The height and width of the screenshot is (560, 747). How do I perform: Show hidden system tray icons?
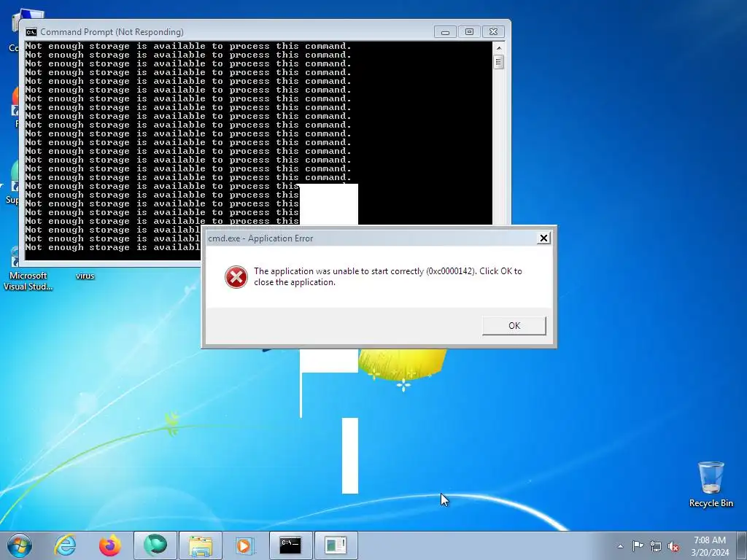click(x=620, y=546)
